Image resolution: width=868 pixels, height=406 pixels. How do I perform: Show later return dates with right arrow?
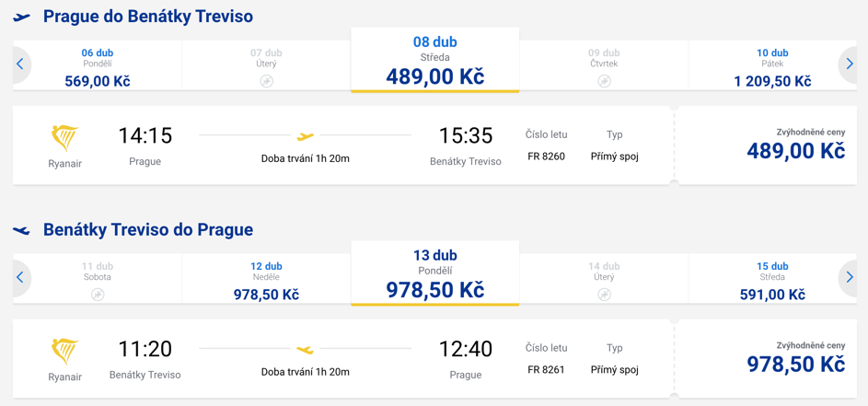850,277
